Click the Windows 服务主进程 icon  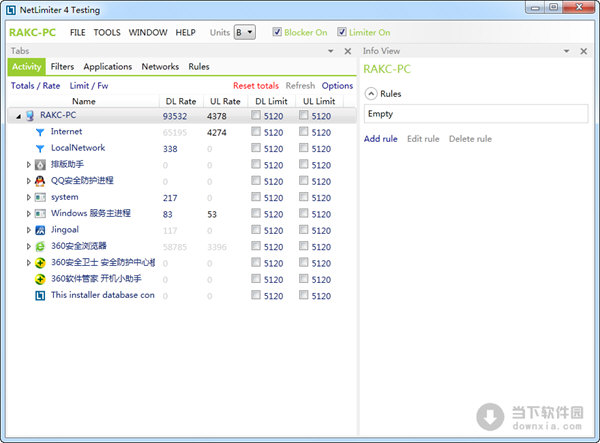pyautogui.click(x=40, y=213)
